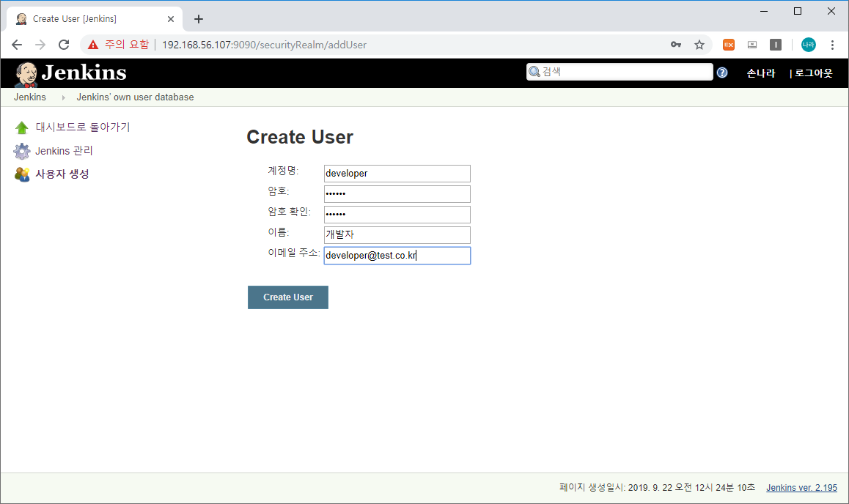This screenshot has width=849, height=504.
Task: Open the search help question-mark icon
Action: (x=722, y=73)
